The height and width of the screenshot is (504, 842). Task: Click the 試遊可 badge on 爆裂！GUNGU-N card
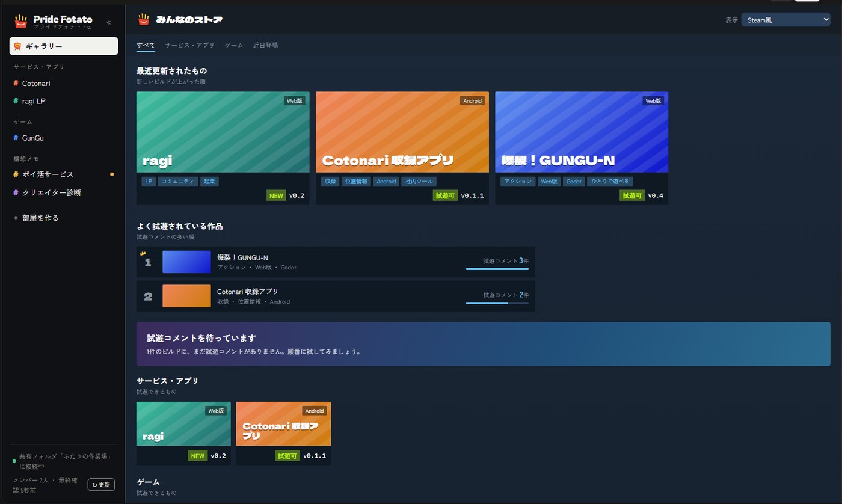(632, 195)
